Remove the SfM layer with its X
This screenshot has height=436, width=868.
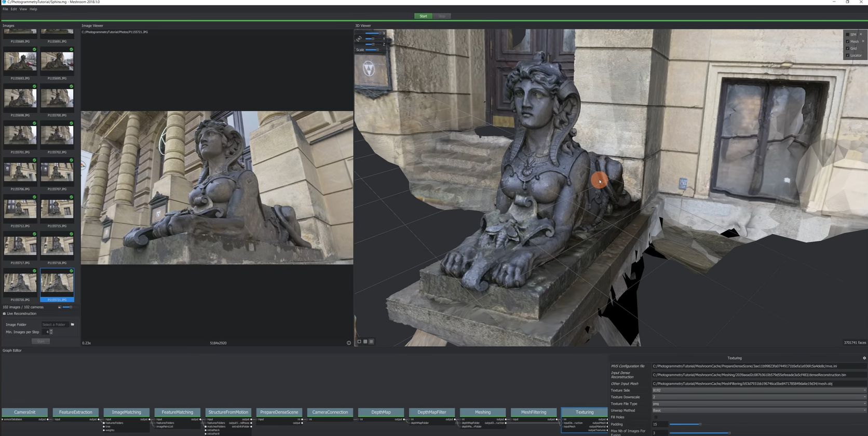coord(861,34)
